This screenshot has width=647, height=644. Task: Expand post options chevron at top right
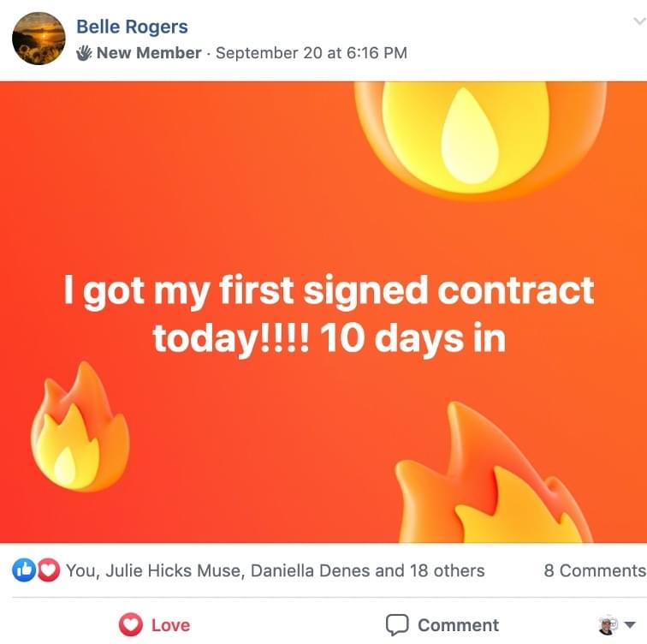pos(639,21)
